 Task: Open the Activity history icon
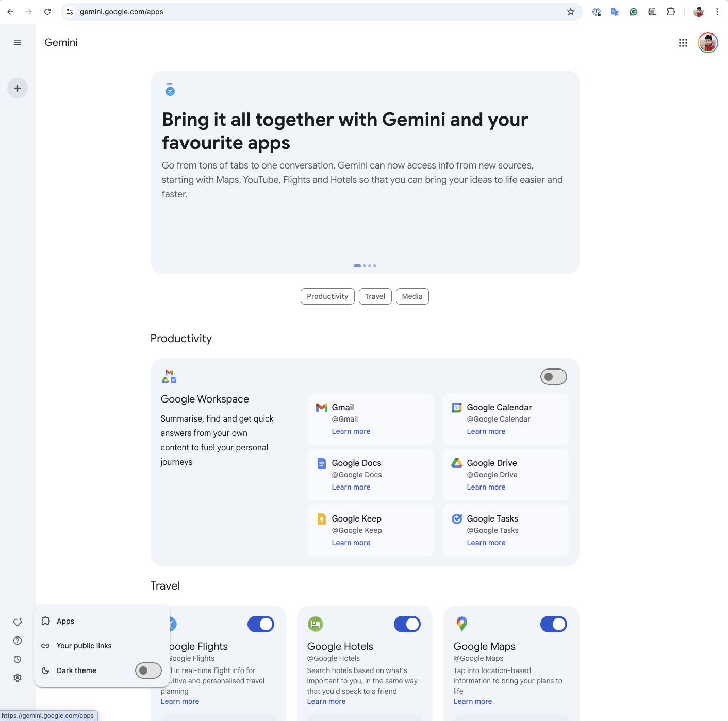[18, 659]
